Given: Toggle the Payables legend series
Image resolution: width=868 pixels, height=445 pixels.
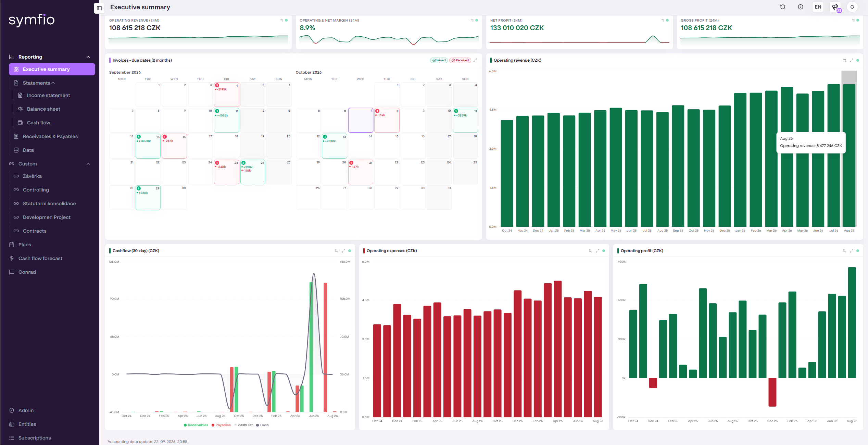Looking at the screenshot, I should click(221, 425).
